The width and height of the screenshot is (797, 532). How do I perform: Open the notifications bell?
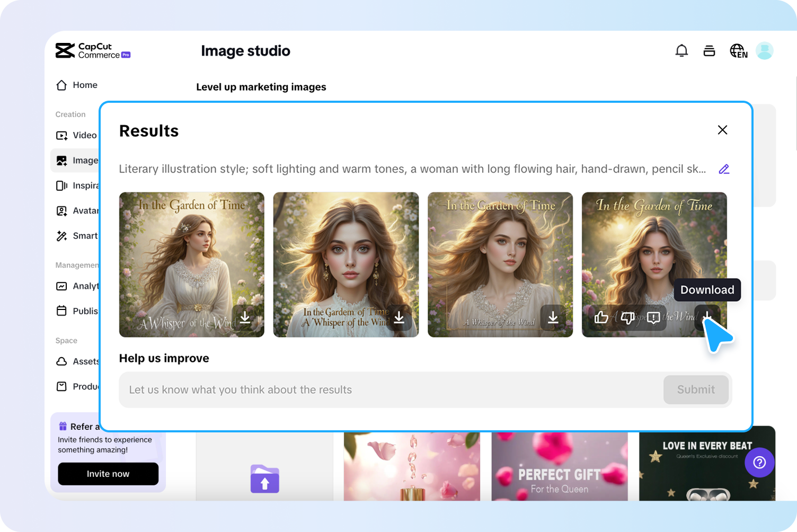pos(681,50)
